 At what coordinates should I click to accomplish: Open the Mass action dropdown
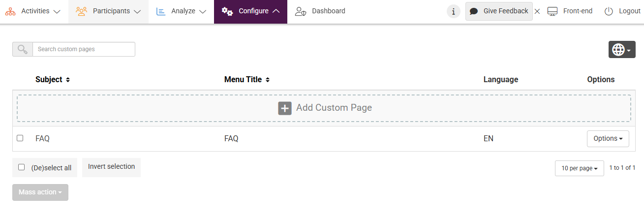click(40, 192)
